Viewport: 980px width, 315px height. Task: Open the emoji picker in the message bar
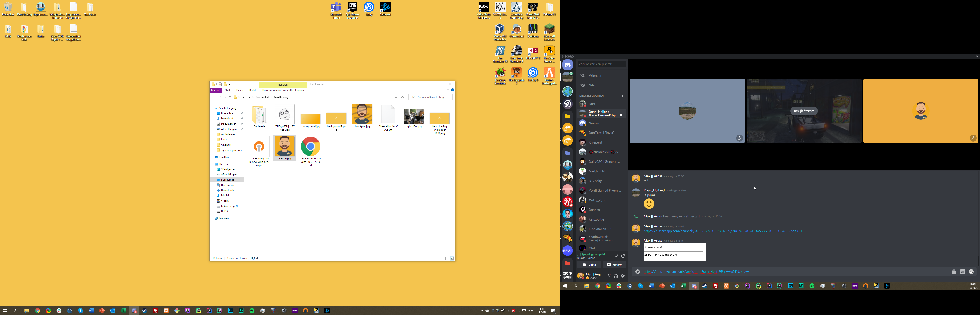click(971, 272)
